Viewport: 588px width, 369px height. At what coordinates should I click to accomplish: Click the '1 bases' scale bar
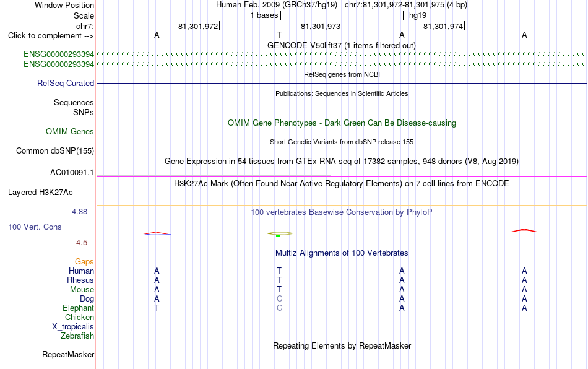click(342, 15)
